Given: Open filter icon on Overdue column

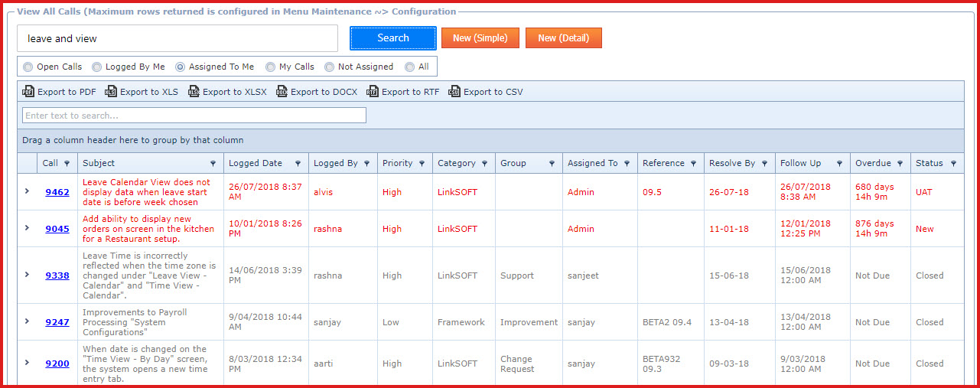Looking at the screenshot, I should pos(900,164).
